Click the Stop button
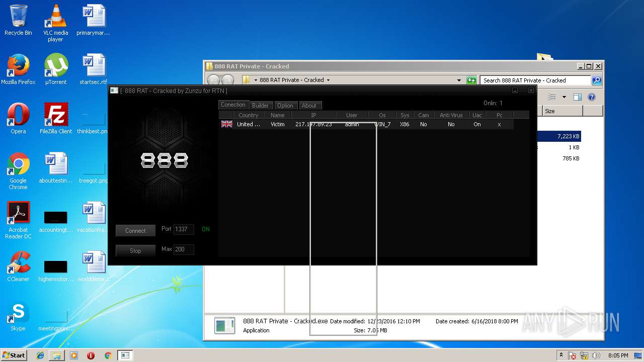Image resolution: width=644 pixels, height=362 pixels. tap(135, 251)
